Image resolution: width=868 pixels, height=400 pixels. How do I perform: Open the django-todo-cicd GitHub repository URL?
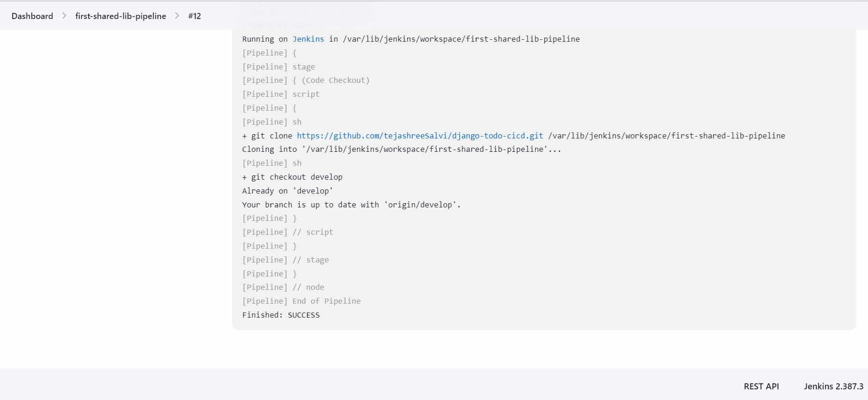pyautogui.click(x=419, y=136)
